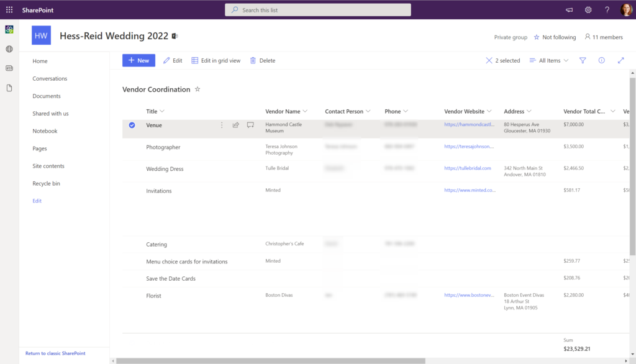Open Notebook in the site navigation
636x364 pixels.
click(45, 130)
